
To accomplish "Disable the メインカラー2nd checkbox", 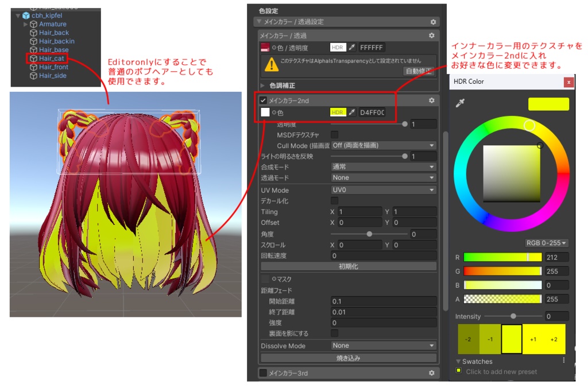I will pos(263,100).
